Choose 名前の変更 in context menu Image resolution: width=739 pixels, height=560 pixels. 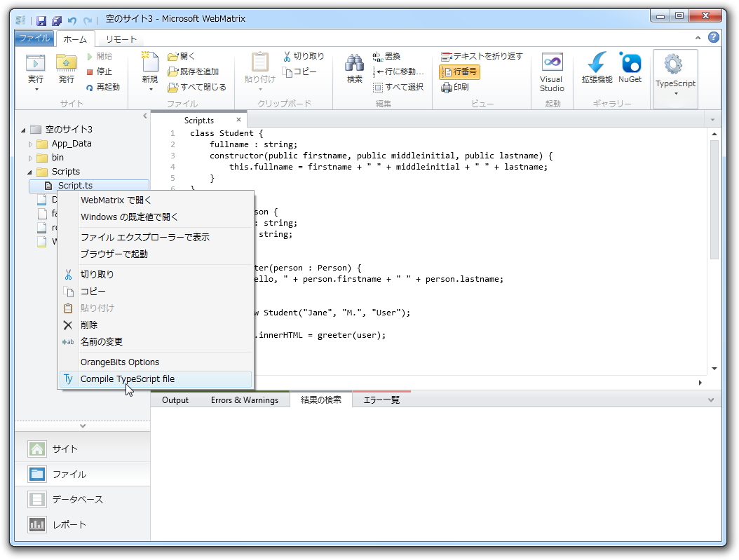click(x=156, y=342)
